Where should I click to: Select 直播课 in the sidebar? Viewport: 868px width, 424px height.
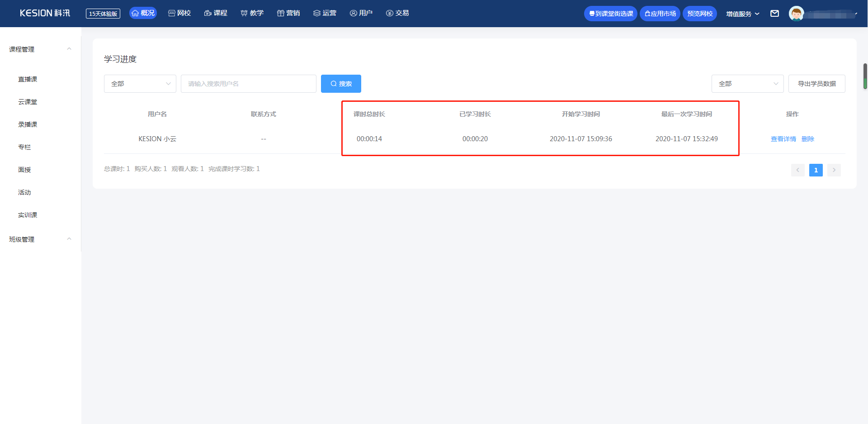pos(28,79)
